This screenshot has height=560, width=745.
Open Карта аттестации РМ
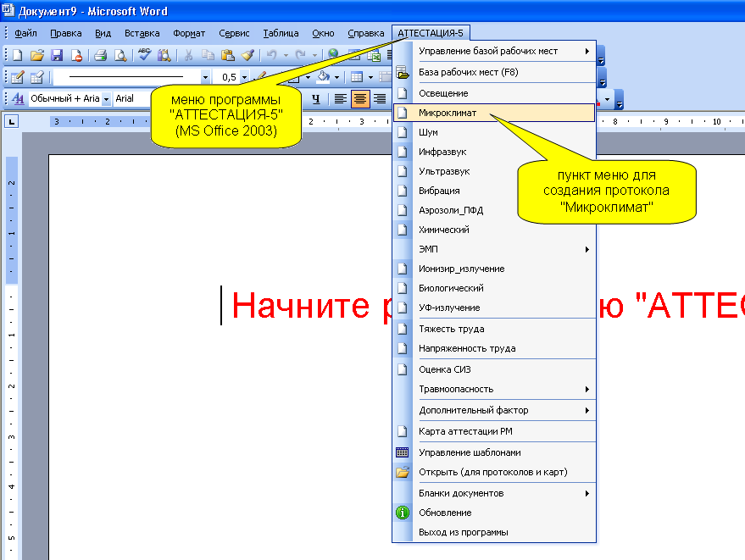(493, 431)
